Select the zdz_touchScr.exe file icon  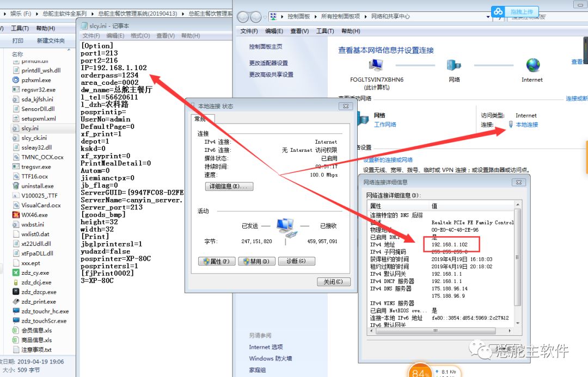tap(16, 321)
